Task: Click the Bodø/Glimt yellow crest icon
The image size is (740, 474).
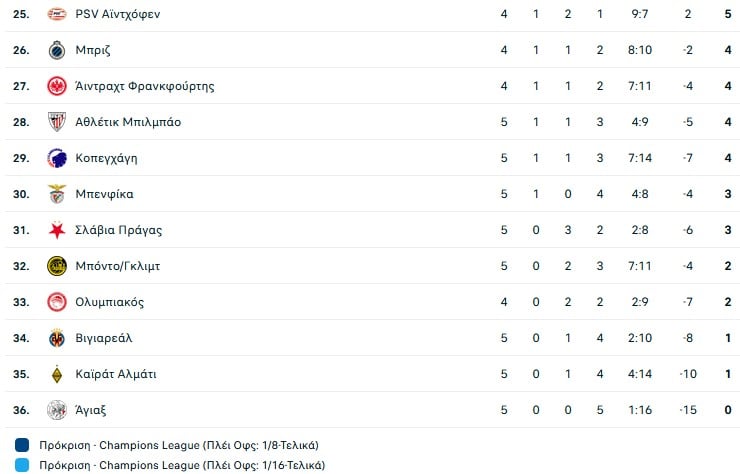Action: (x=57, y=266)
